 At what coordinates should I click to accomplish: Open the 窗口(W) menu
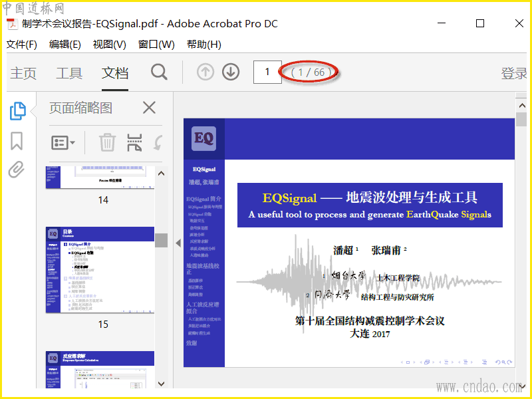coord(156,45)
